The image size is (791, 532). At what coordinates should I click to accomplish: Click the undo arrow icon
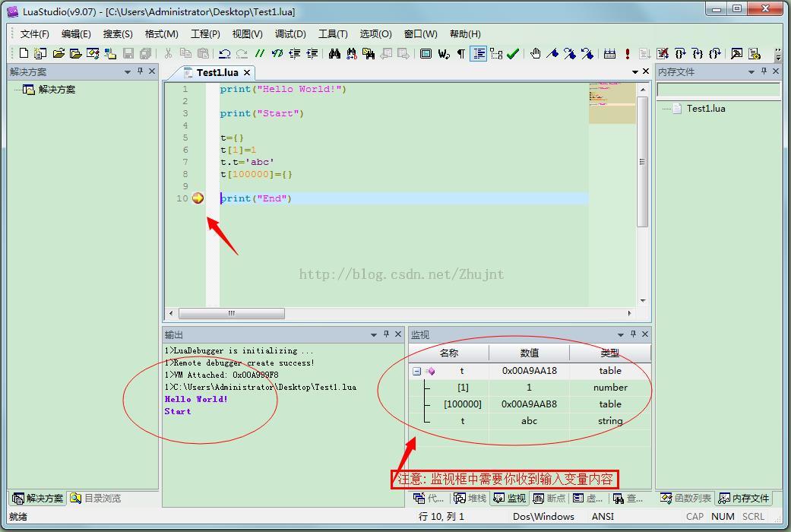coord(225,53)
